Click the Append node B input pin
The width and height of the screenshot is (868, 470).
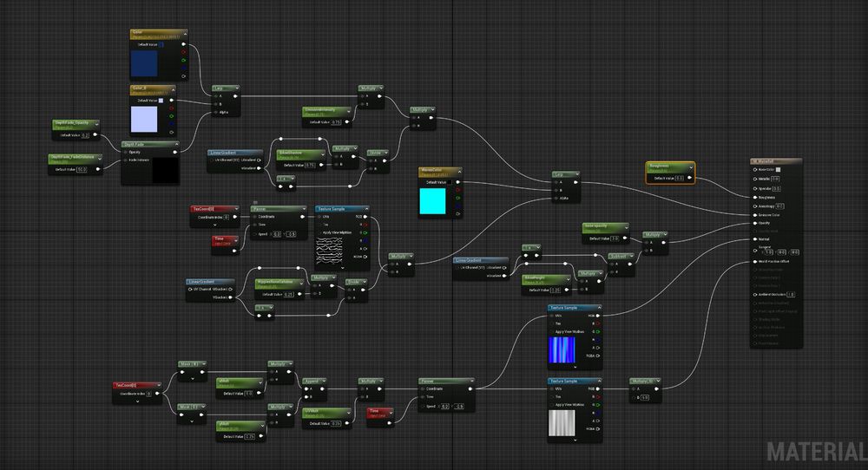pyautogui.click(x=305, y=397)
